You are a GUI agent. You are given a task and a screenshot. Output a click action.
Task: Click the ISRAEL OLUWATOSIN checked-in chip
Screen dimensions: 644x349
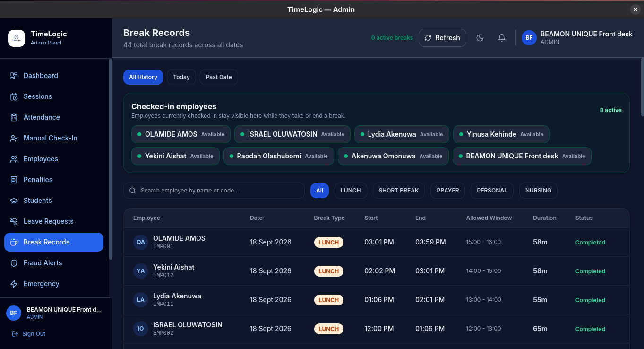tap(292, 134)
